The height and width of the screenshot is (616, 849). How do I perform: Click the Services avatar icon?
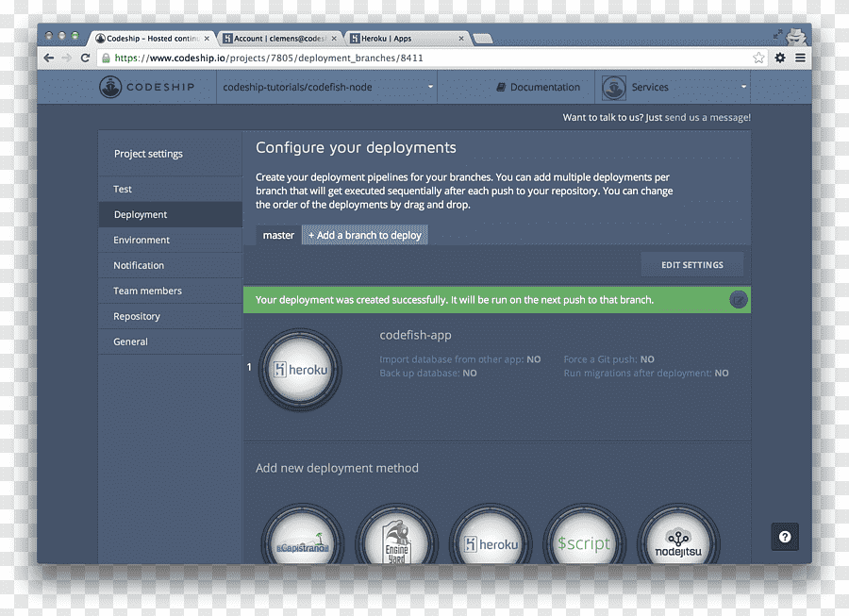[614, 87]
